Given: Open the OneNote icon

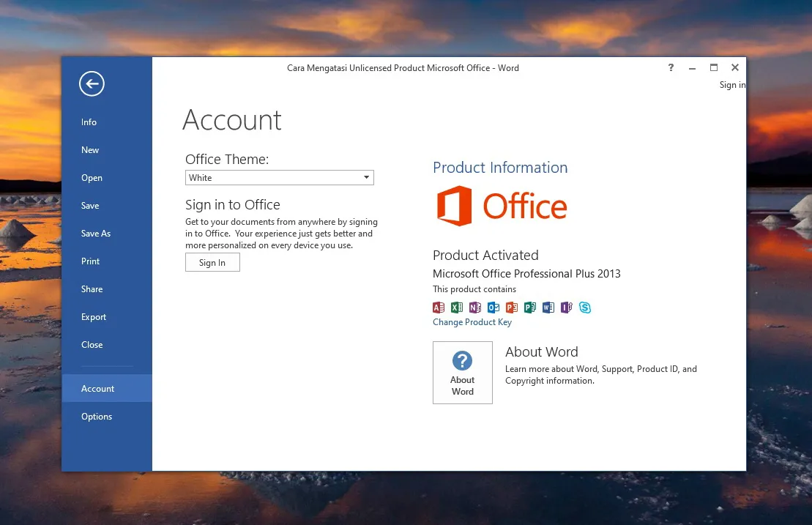Looking at the screenshot, I should pos(474,307).
